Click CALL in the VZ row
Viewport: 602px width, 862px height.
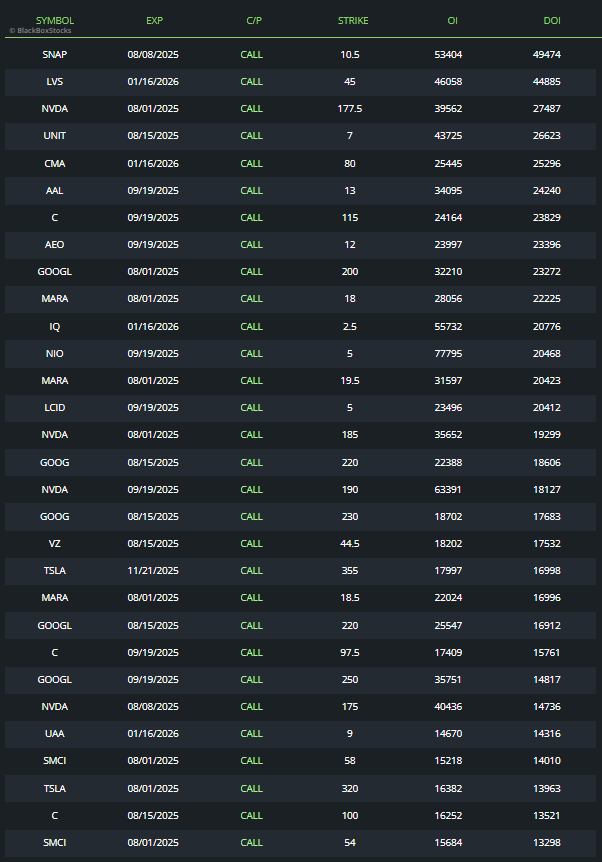251,543
